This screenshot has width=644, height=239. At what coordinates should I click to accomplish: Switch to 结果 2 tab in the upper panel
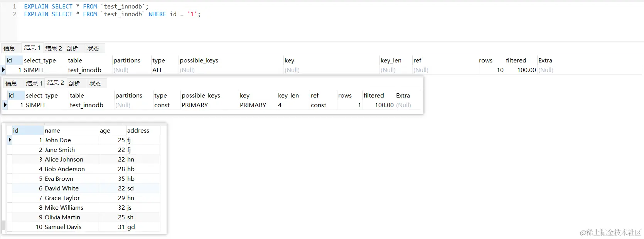tap(54, 48)
